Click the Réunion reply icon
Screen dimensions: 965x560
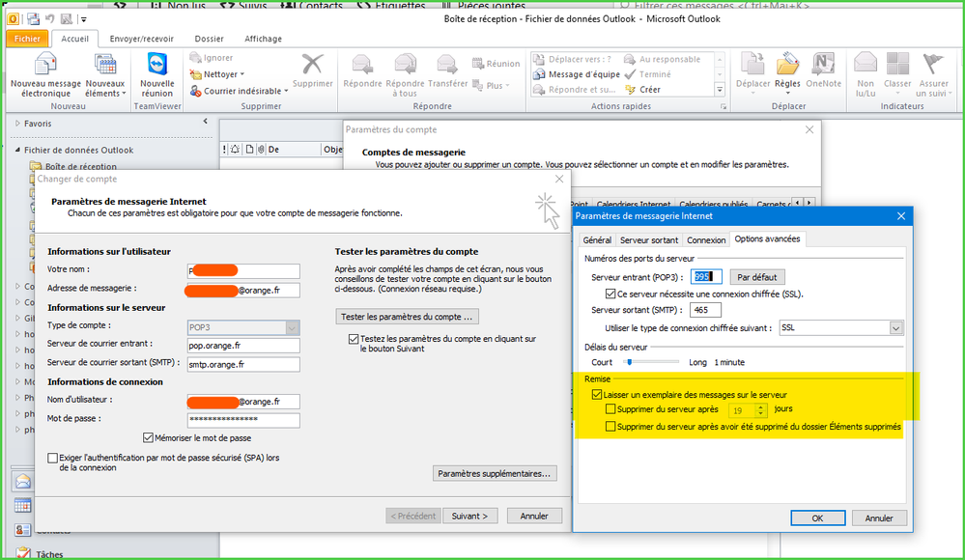477,64
